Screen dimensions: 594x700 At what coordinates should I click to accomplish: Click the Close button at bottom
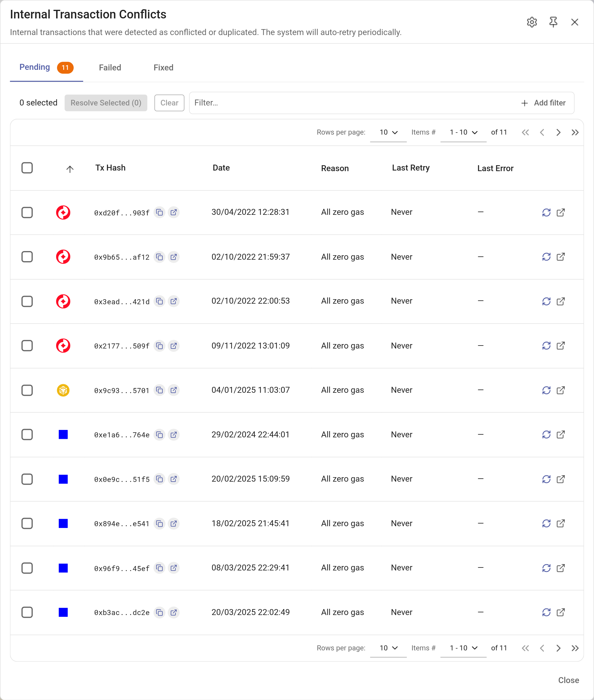[568, 680]
